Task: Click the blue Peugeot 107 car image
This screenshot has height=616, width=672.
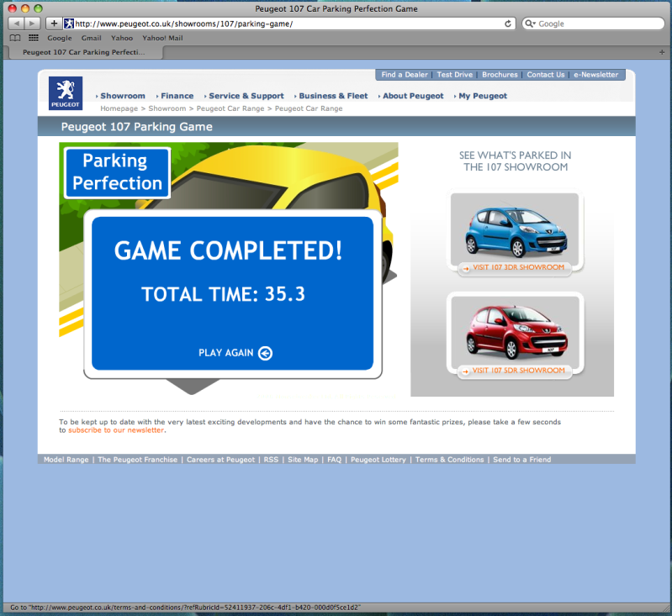Action: (516, 230)
